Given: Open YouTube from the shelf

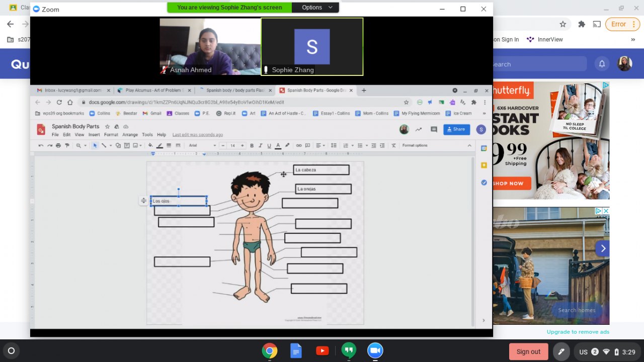Looking at the screenshot, I should [x=322, y=351].
